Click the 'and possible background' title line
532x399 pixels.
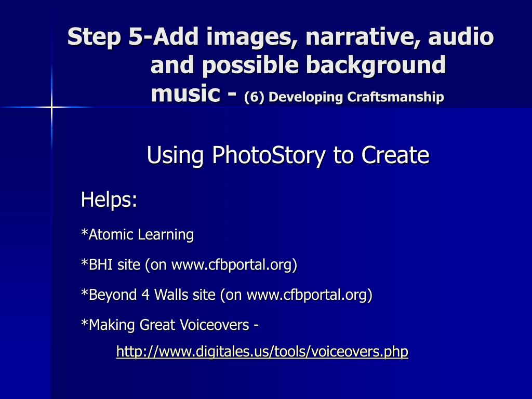tap(298, 65)
